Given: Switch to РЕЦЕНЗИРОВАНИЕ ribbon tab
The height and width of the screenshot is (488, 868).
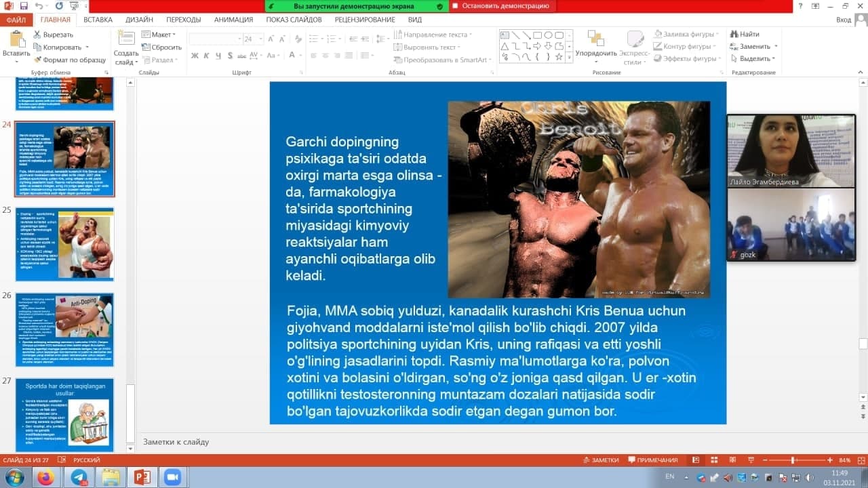Looking at the screenshot, I should pyautogui.click(x=365, y=20).
